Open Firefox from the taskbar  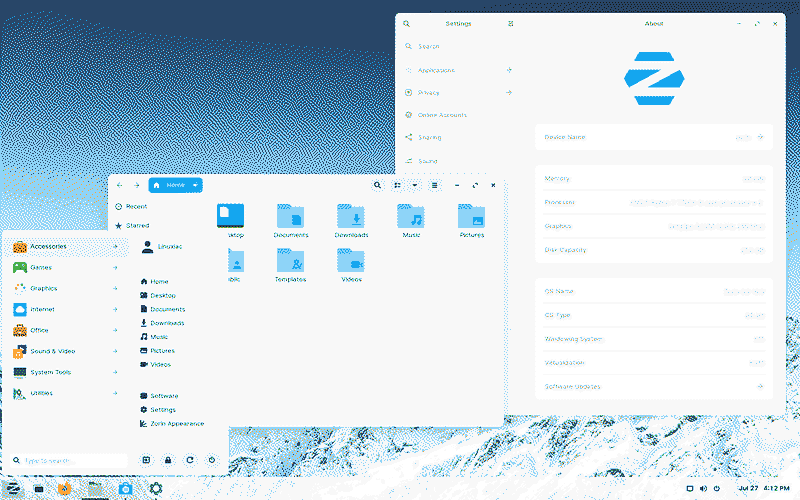64,489
